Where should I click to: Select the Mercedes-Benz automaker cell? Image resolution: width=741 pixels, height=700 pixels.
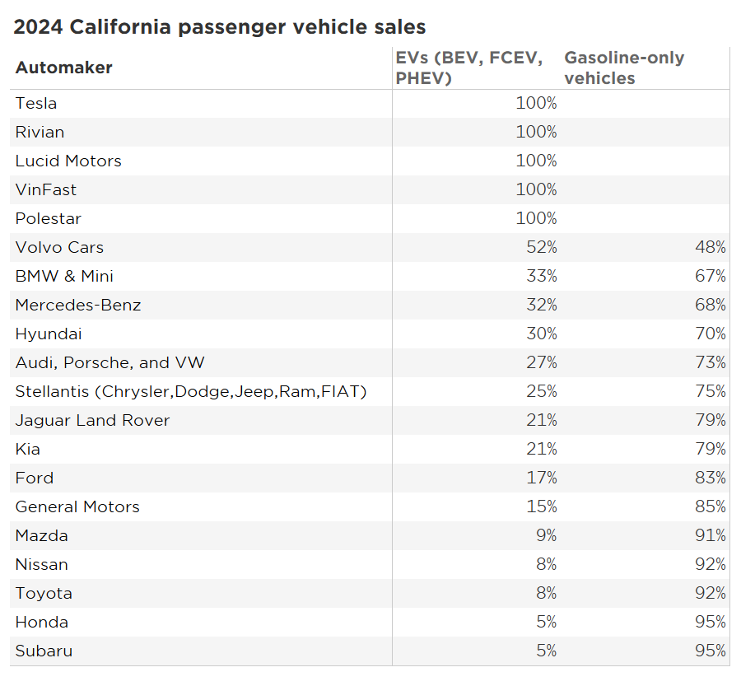[x=78, y=305]
